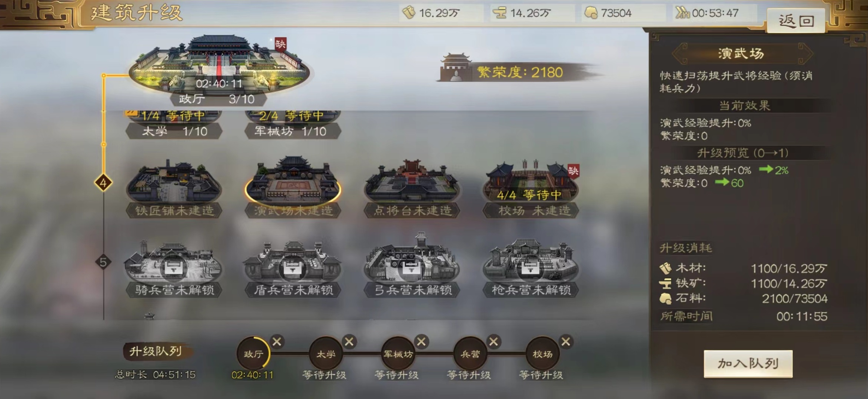Remove 政厅 from the upgrade queue
This screenshot has height=399, width=868.
tap(277, 342)
